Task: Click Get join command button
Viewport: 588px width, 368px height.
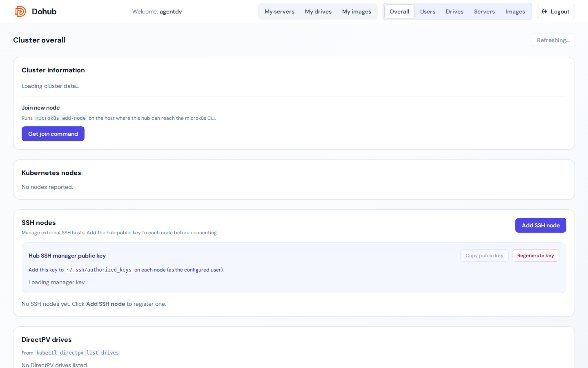Action: (53, 134)
